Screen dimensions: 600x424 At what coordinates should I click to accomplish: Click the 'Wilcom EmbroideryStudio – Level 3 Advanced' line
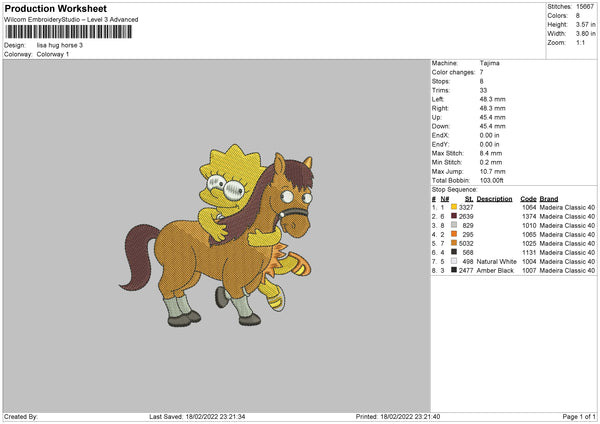coord(71,20)
